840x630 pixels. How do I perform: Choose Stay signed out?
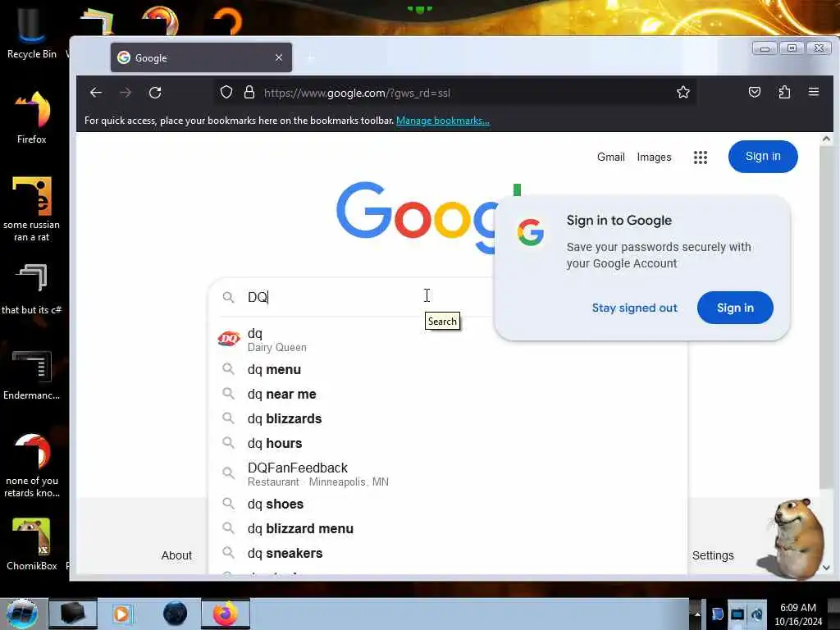[634, 308]
